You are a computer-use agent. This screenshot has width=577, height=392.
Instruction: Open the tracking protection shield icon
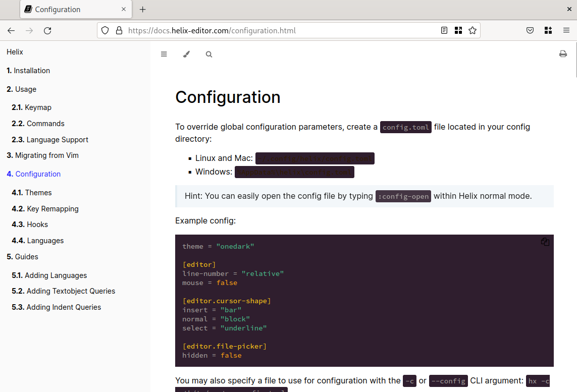105,30
